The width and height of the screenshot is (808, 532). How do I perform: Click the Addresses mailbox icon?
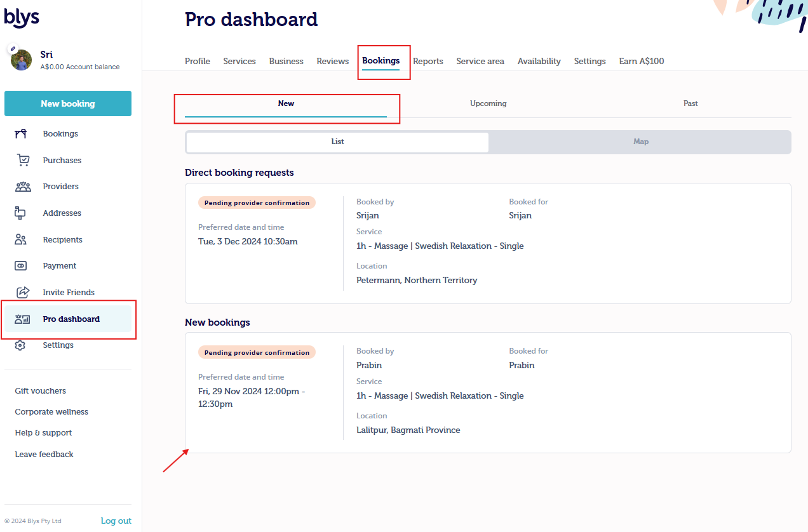[x=20, y=213]
